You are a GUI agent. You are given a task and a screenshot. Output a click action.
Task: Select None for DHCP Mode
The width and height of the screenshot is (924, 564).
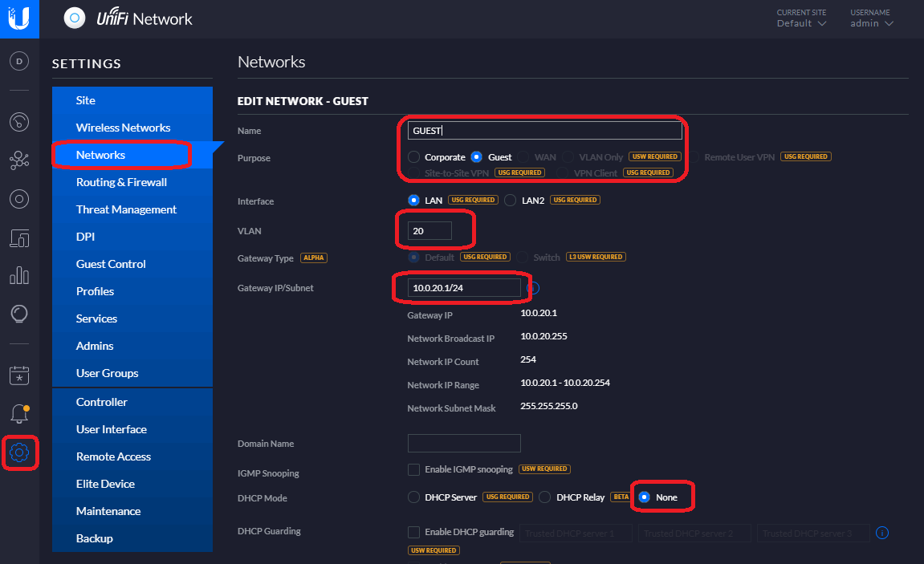tap(645, 497)
